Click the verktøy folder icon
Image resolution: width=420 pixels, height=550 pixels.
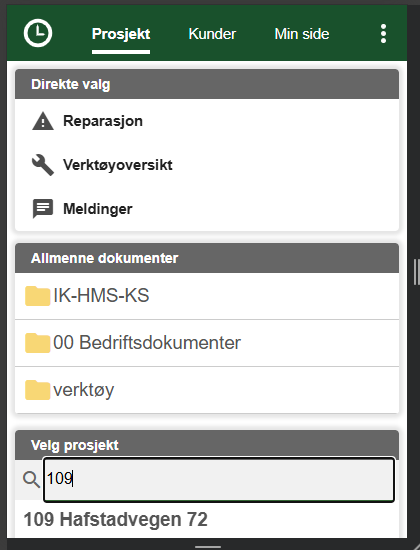[38, 390]
